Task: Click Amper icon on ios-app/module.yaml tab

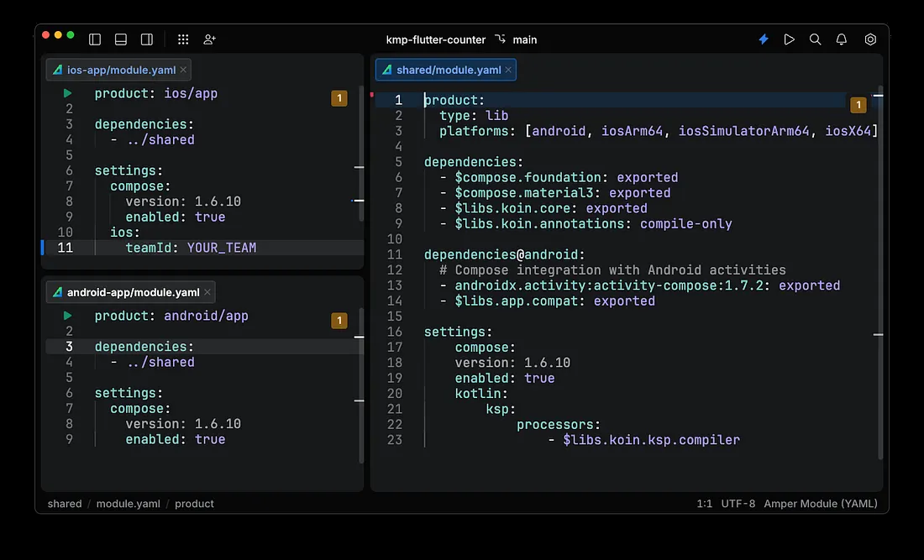Action: 57,70
